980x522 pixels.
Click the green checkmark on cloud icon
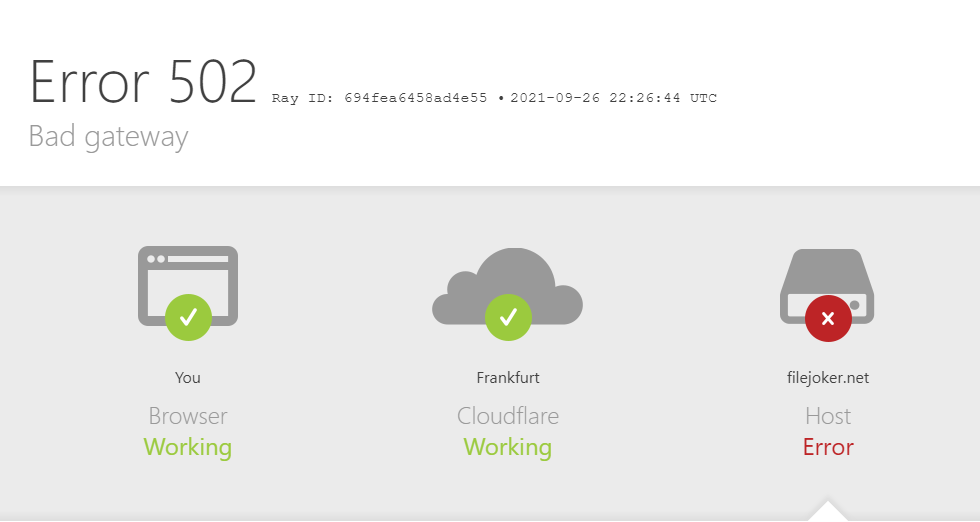(x=508, y=318)
